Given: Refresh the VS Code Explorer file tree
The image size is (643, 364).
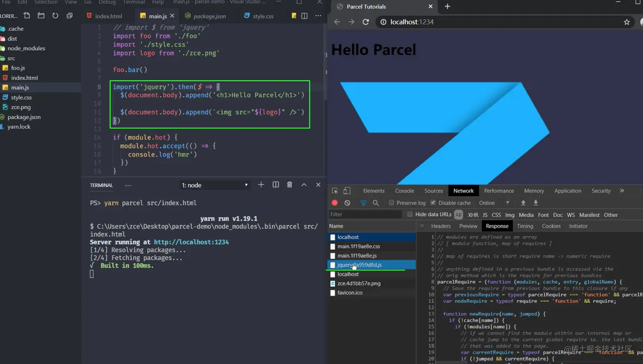Looking at the screenshot, I should coord(55,16).
